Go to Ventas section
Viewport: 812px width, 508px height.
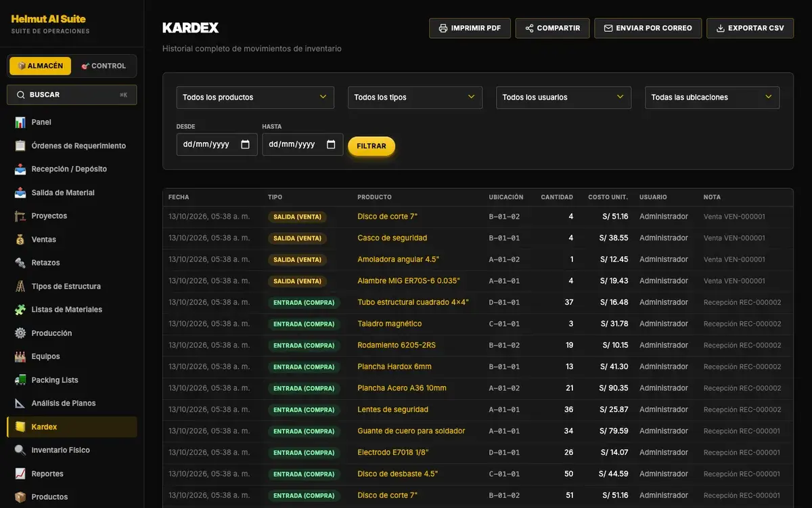72,240
